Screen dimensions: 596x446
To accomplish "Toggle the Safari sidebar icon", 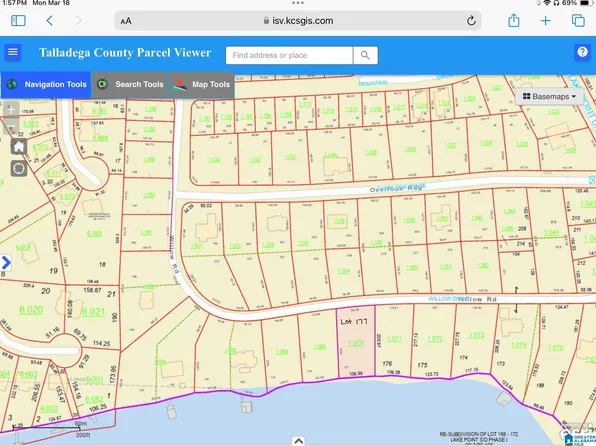I will (x=18, y=21).
